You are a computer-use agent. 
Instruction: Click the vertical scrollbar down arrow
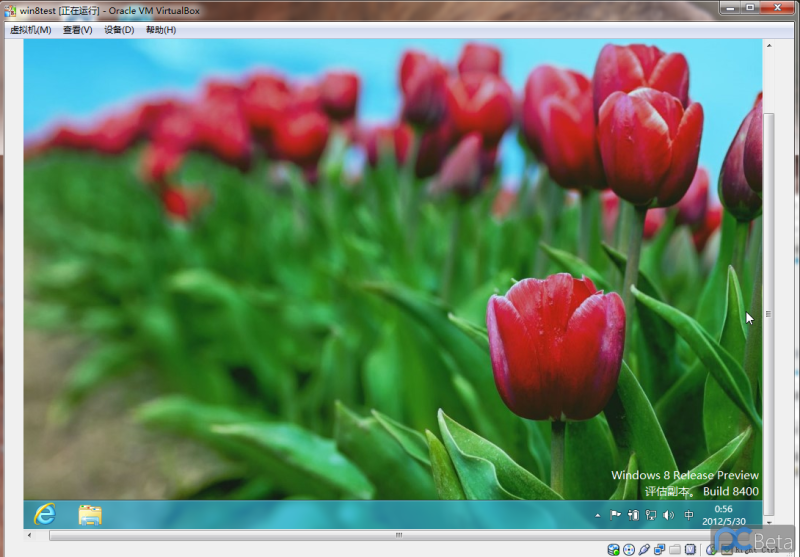(x=769, y=522)
